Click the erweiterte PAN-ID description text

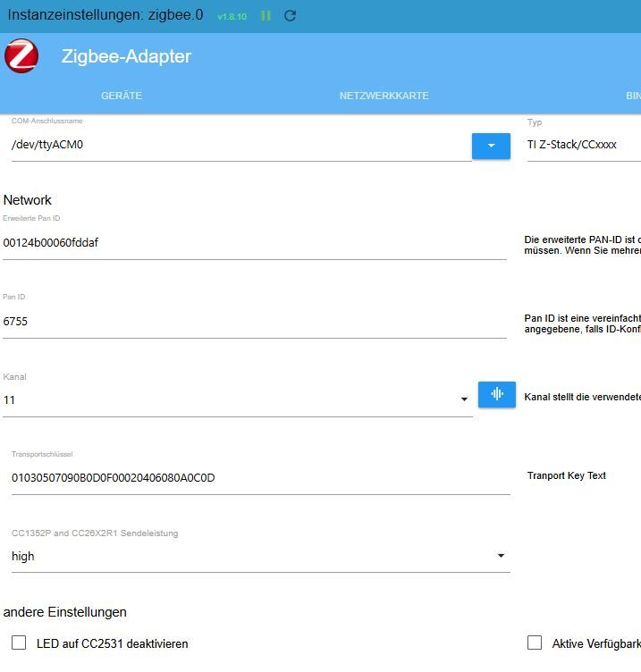(582, 245)
